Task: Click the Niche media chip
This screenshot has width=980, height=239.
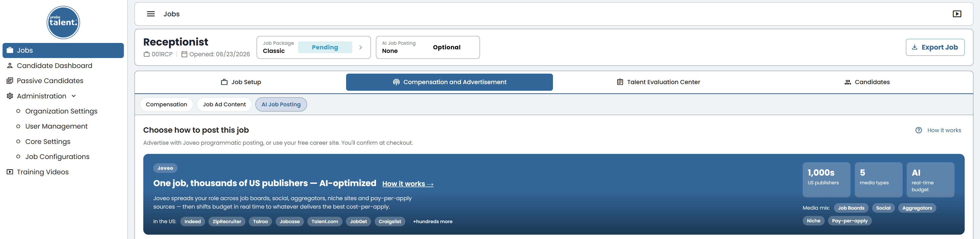Action: [x=813, y=221]
